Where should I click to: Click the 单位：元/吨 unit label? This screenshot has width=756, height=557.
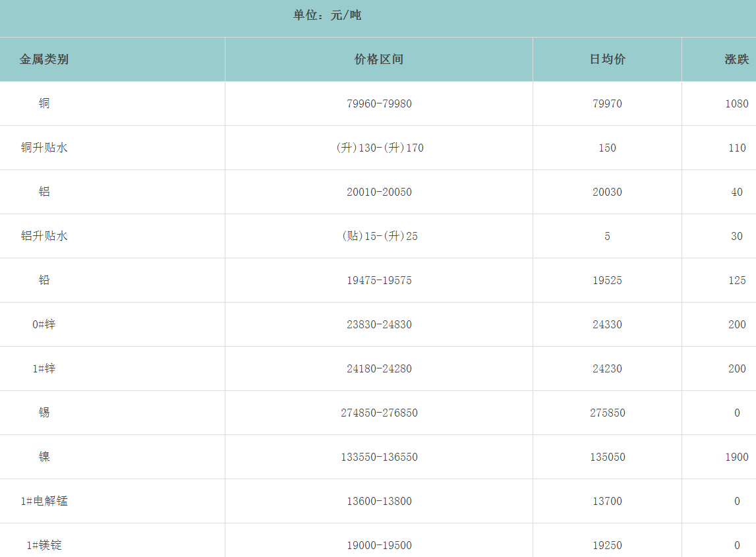[x=328, y=15]
